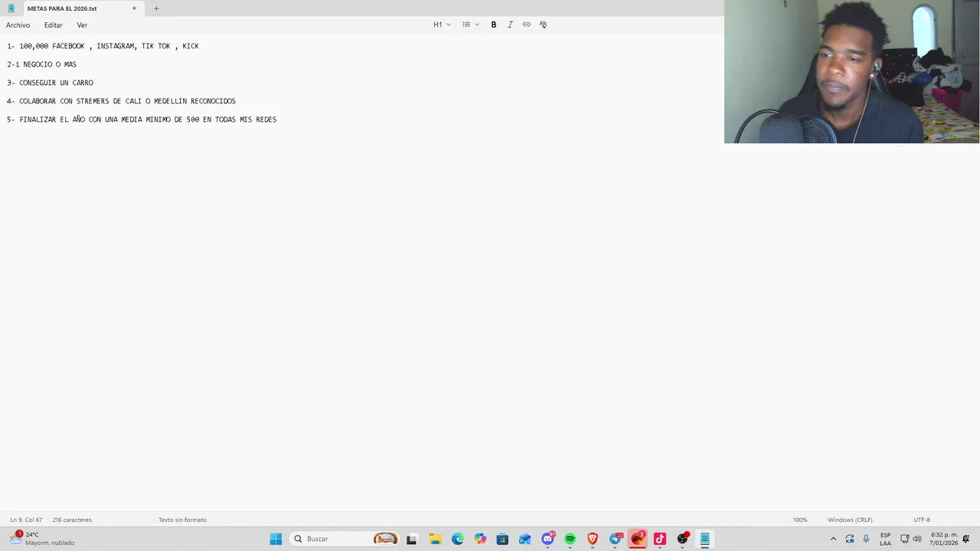Image resolution: width=980 pixels, height=551 pixels.
Task: Open the list style dropdown
Action: [470, 24]
